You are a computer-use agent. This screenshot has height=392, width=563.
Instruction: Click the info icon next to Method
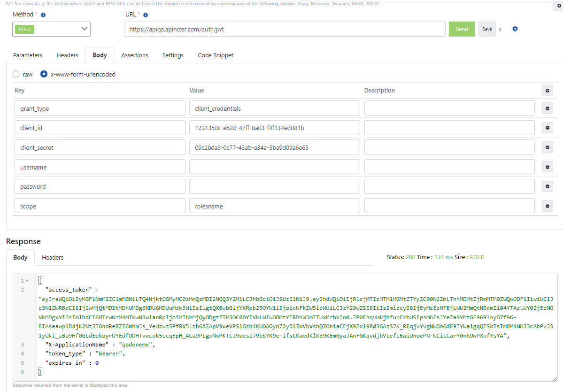click(43, 15)
